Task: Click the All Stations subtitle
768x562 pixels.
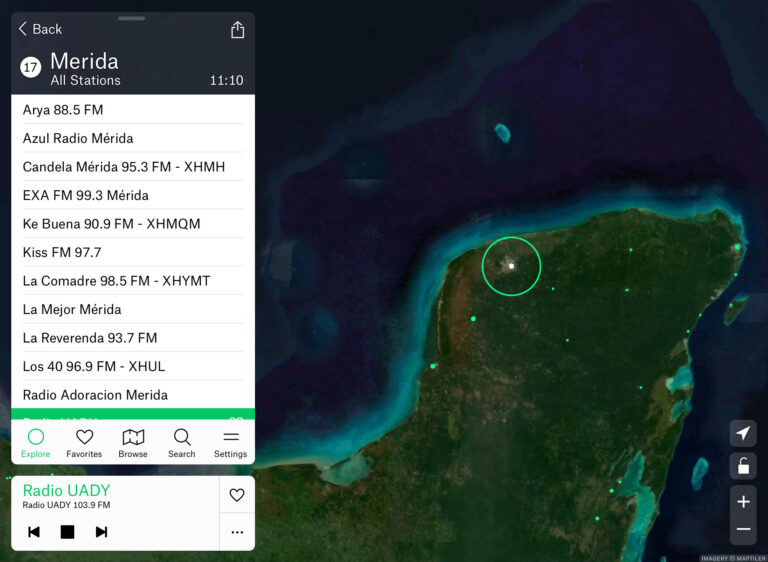Action: click(x=86, y=80)
